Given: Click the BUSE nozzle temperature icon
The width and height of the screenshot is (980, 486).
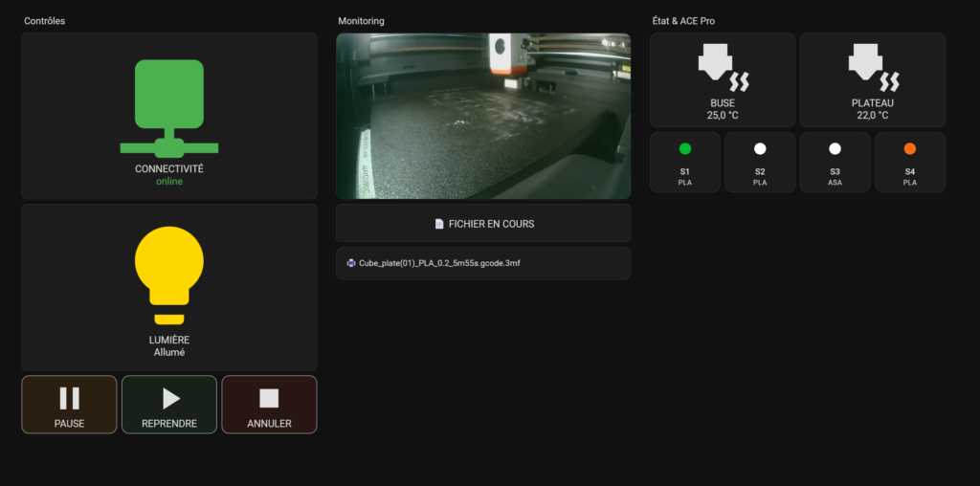Looking at the screenshot, I should click(723, 67).
